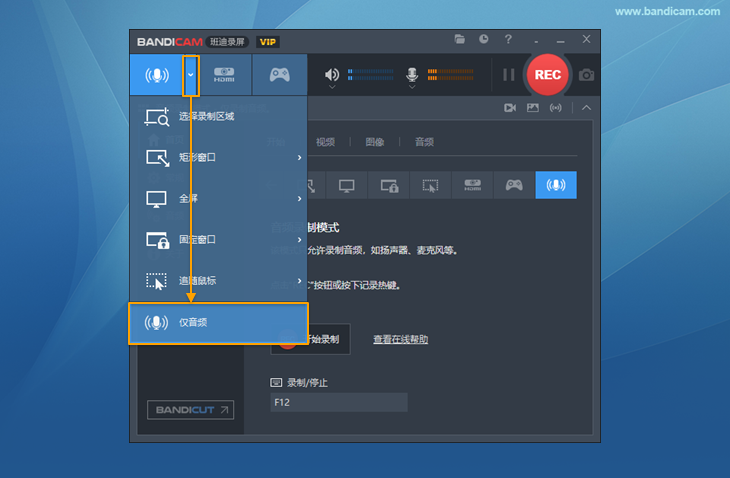This screenshot has width=730, height=478.
Task: Select audio-only mode in icon row
Action: click(x=556, y=185)
